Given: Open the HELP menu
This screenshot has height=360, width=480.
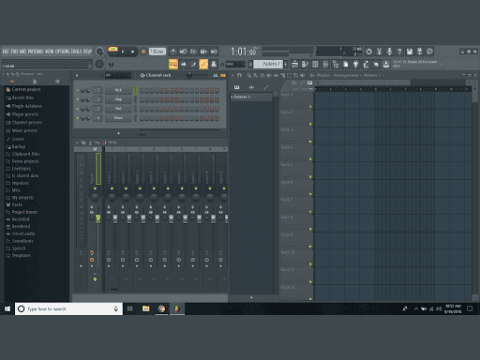Looking at the screenshot, I should 87,51.
